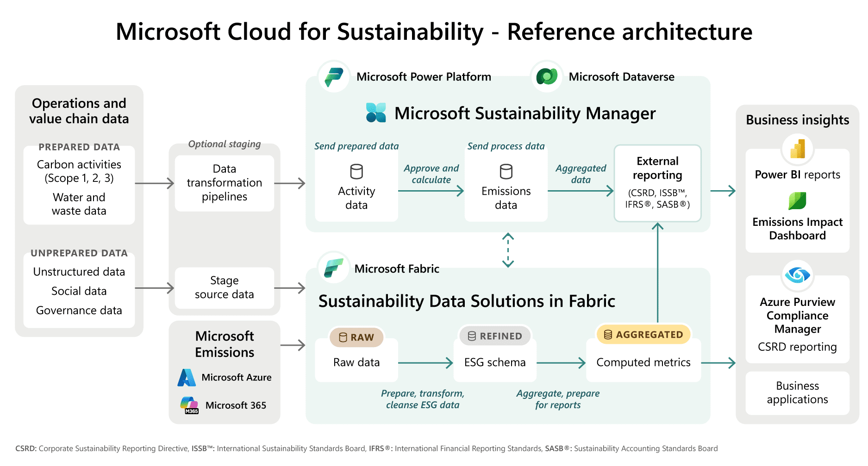Click the Azure Purview eye icon
The image size is (868, 466).
point(797,275)
